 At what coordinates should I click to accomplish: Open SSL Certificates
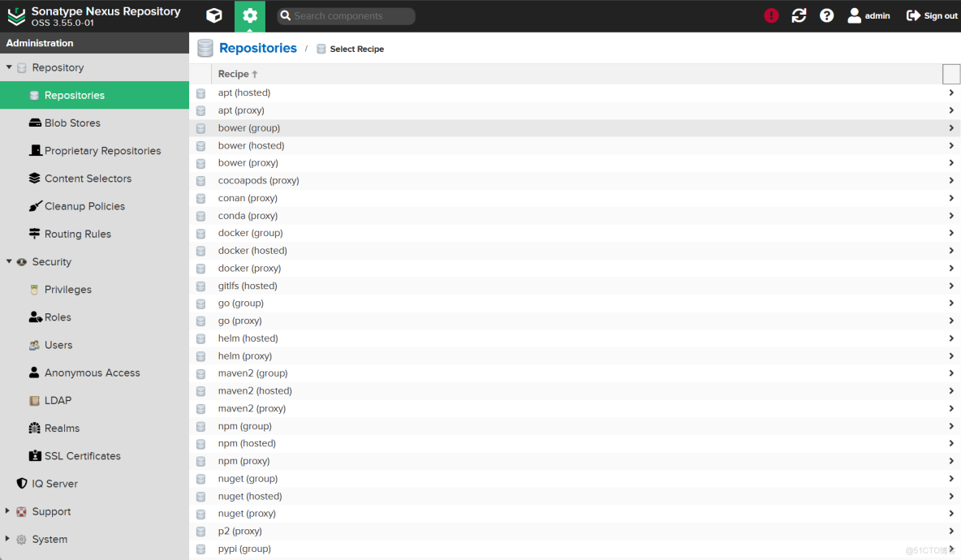(94, 456)
